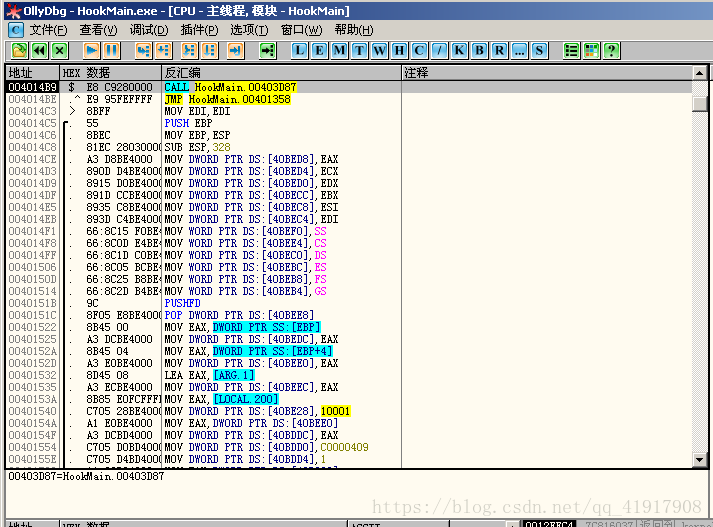Open the Log window (L)
Image resolution: width=713 pixels, height=527 pixels.
tap(299, 50)
